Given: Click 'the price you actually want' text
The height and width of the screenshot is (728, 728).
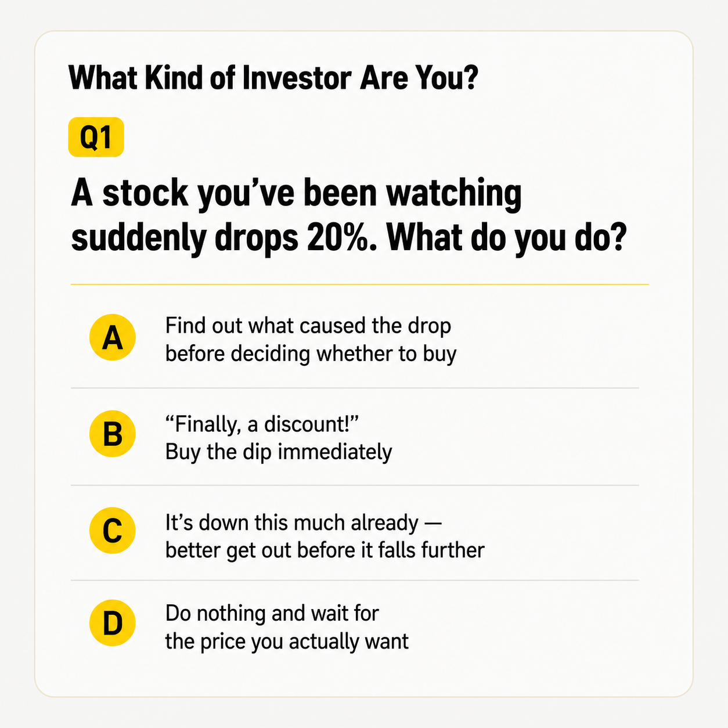Looking at the screenshot, I should [287, 641].
